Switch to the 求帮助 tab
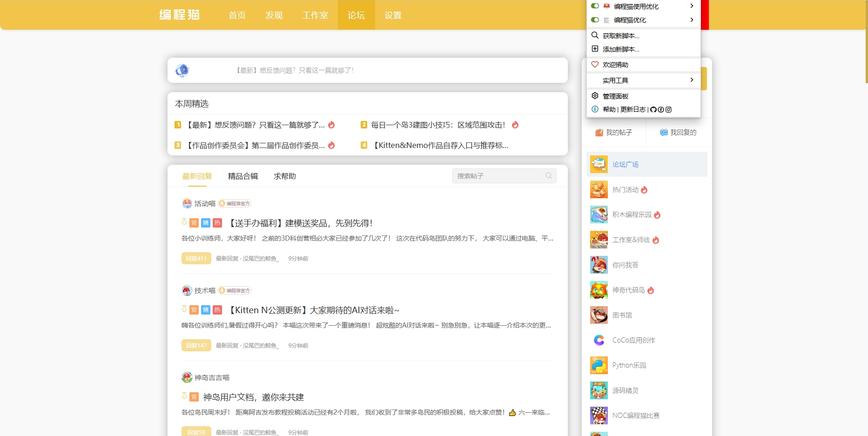The height and width of the screenshot is (436, 868). (285, 176)
